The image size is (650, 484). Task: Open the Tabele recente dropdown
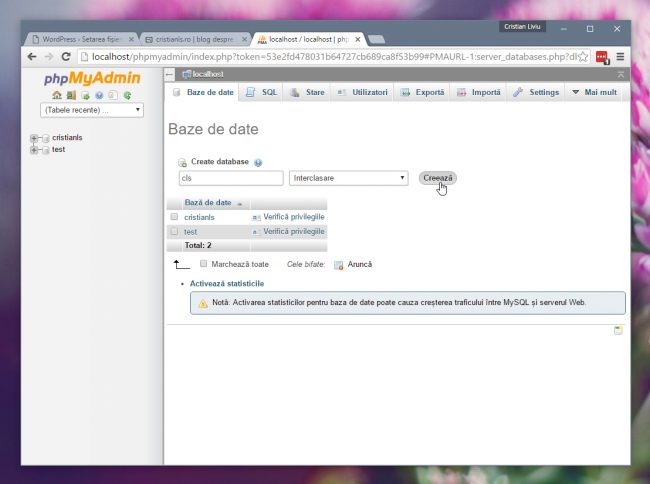(x=91, y=110)
